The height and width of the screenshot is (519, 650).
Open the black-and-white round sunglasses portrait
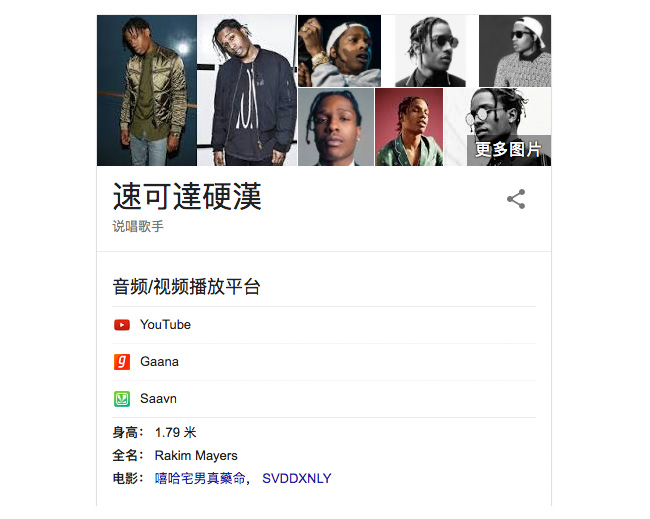tap(430, 51)
